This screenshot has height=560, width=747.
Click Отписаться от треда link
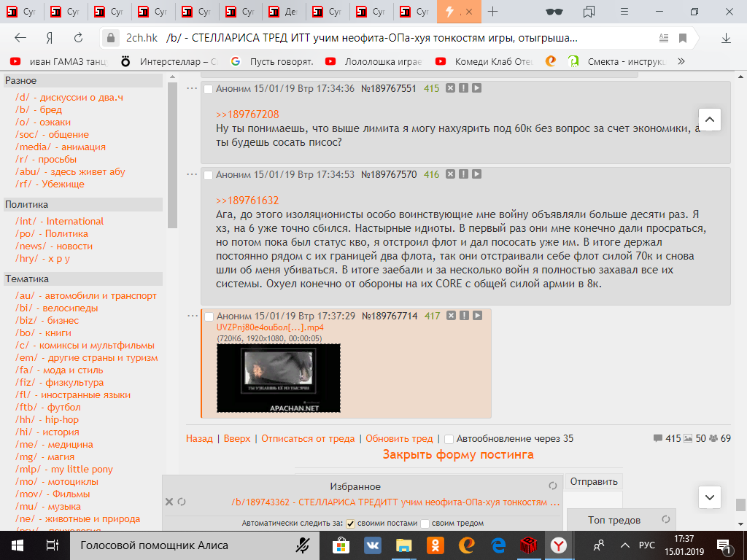click(308, 438)
